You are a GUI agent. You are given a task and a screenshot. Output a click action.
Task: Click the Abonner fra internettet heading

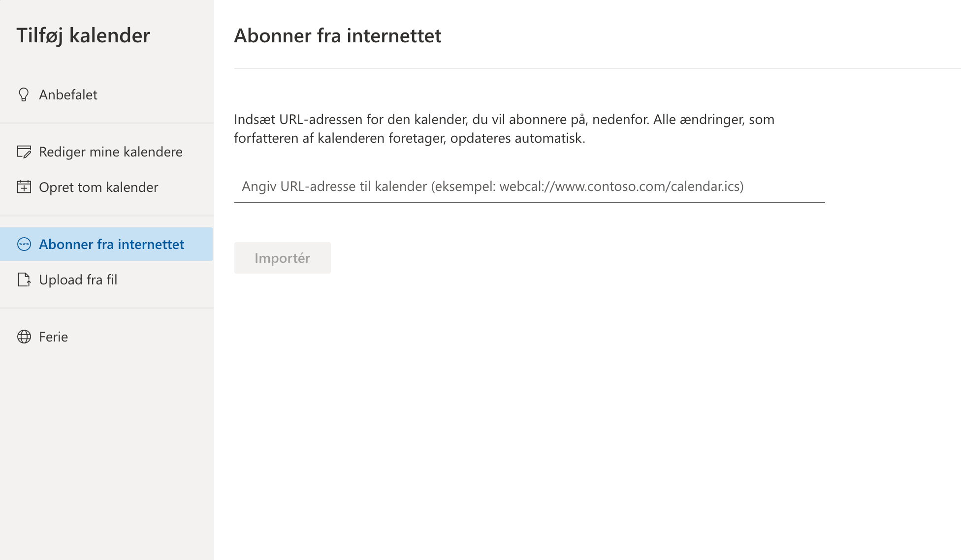(338, 35)
